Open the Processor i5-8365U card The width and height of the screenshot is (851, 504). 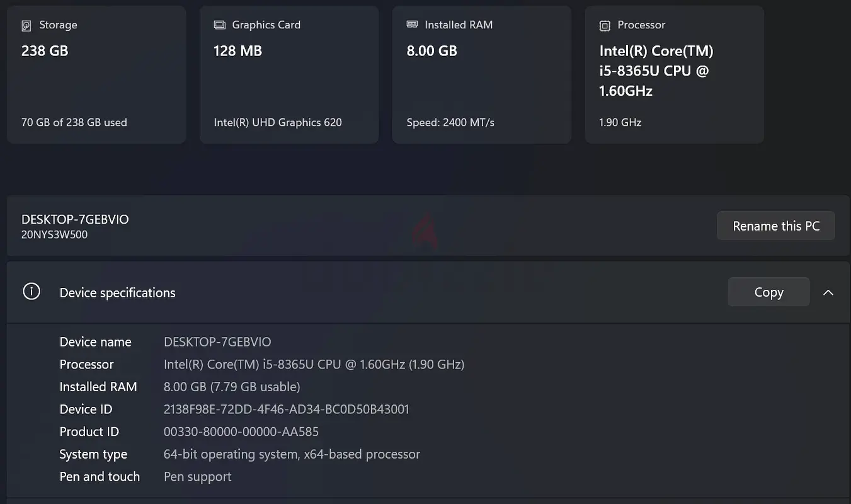675,74
